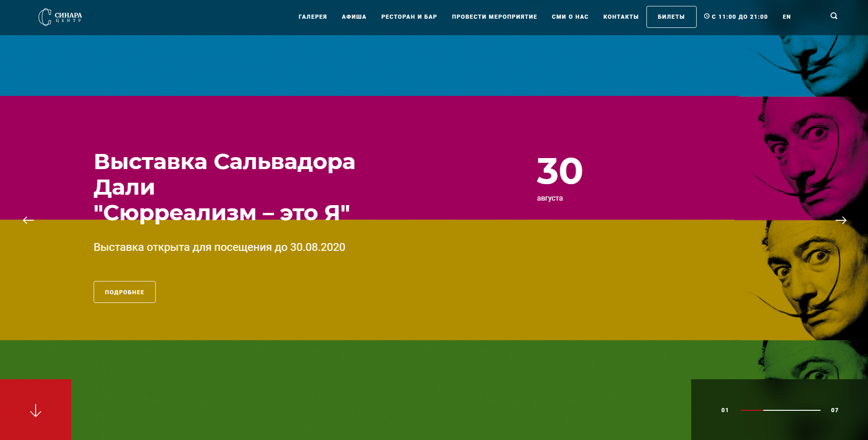Go to previous slide with left arrow
Screen dimensions: 868x440
[28, 220]
